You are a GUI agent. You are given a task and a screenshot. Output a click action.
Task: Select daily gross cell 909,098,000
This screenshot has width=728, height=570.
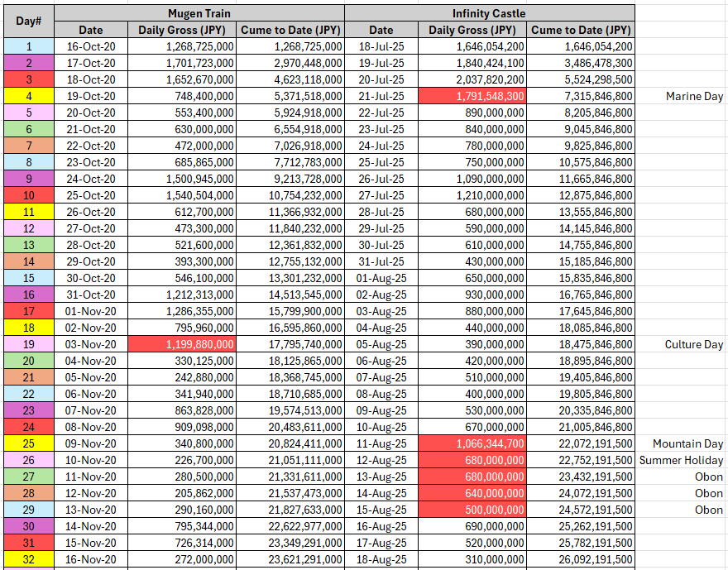[182, 427]
